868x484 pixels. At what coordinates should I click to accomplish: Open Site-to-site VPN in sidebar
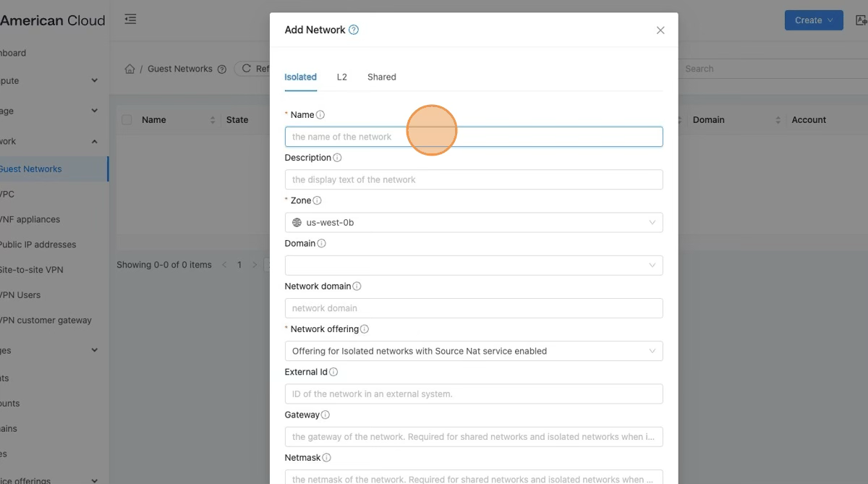pos(31,270)
